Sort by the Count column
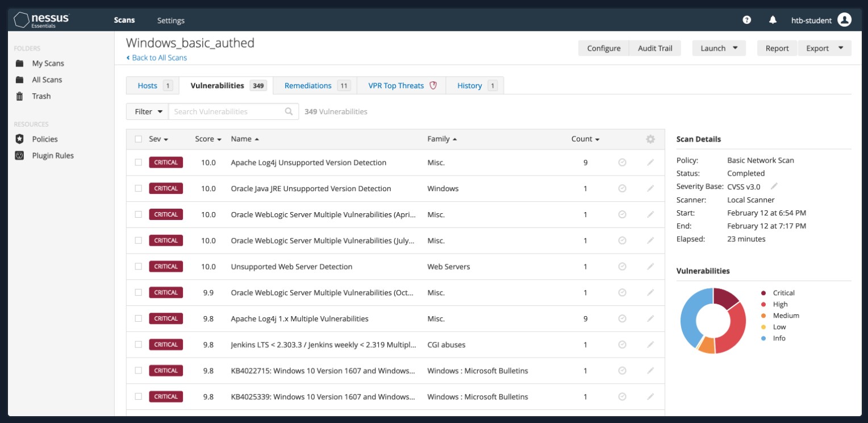868x423 pixels. click(x=586, y=139)
